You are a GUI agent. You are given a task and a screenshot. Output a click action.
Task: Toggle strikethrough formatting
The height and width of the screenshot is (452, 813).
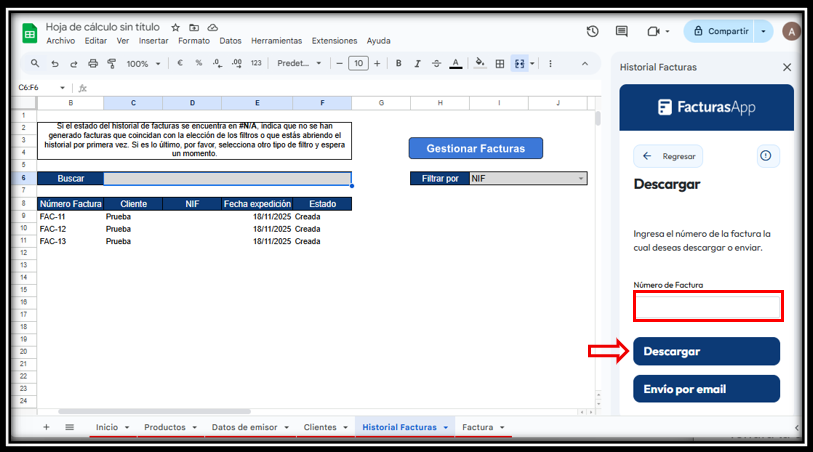coord(436,63)
